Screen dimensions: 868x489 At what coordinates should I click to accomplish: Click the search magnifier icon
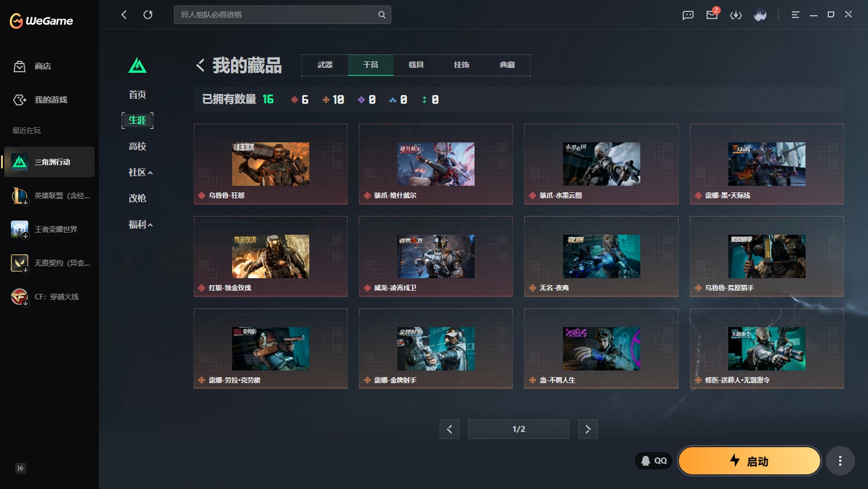point(382,15)
